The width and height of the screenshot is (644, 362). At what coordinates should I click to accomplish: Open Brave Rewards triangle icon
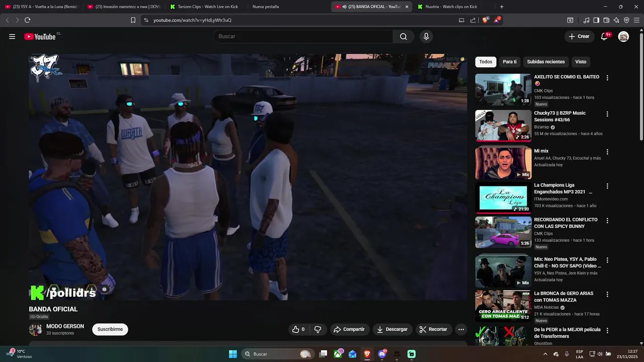click(498, 20)
